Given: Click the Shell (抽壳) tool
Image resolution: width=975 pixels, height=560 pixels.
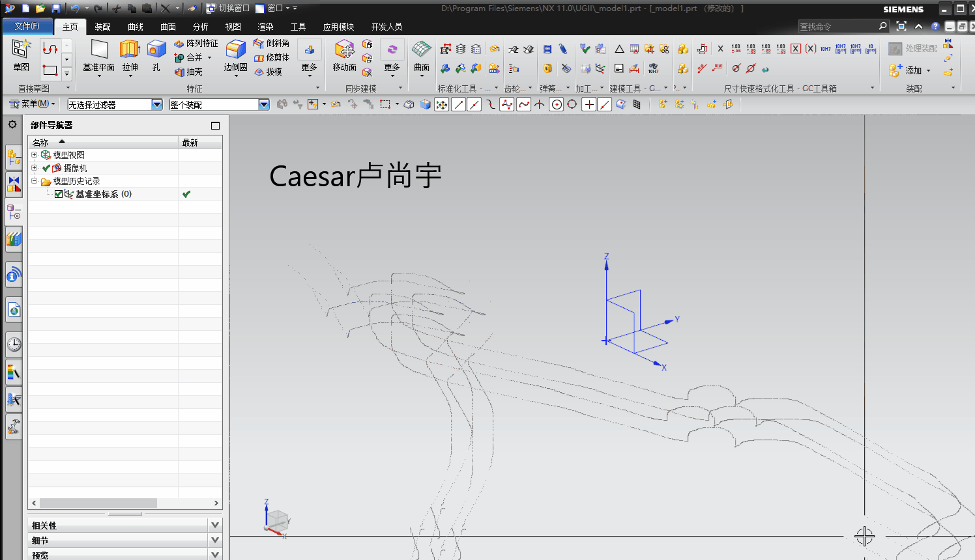Looking at the screenshot, I should coord(189,72).
